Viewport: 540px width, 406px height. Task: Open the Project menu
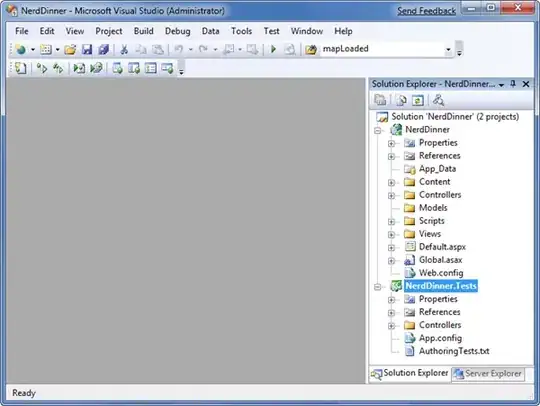109,31
